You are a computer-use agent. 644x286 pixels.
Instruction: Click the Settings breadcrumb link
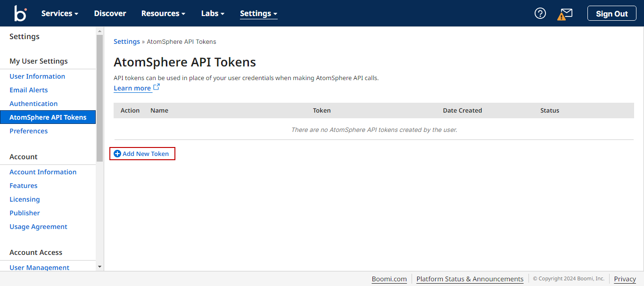pos(127,41)
